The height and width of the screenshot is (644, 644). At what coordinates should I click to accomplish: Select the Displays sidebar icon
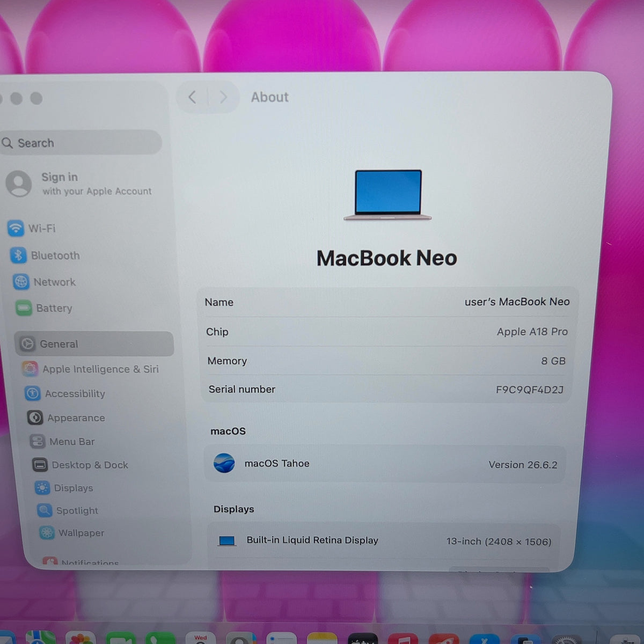[42, 488]
